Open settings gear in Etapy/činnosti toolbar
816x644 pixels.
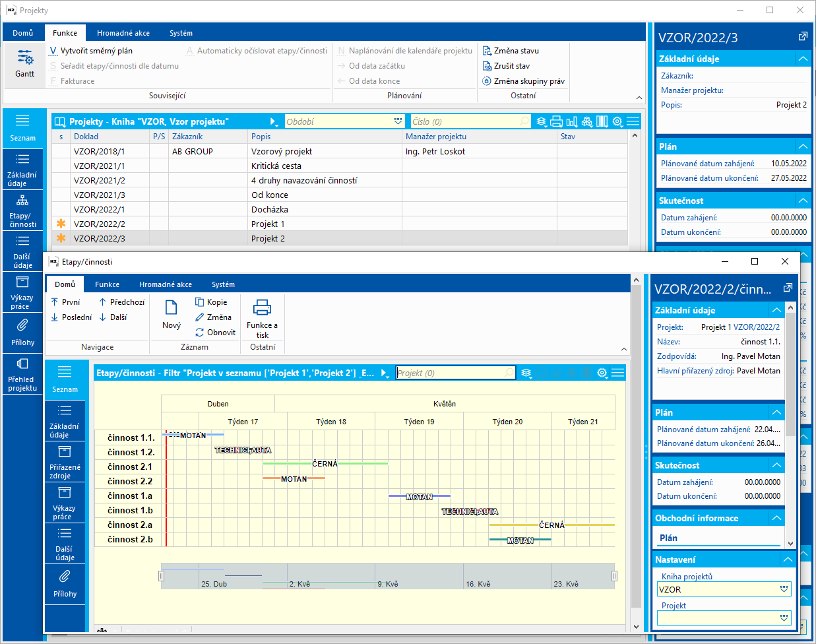602,373
